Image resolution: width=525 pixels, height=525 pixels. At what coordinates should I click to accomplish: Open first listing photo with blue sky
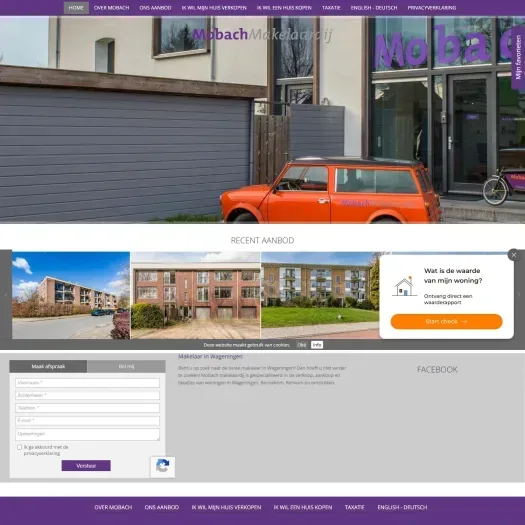[71, 295]
